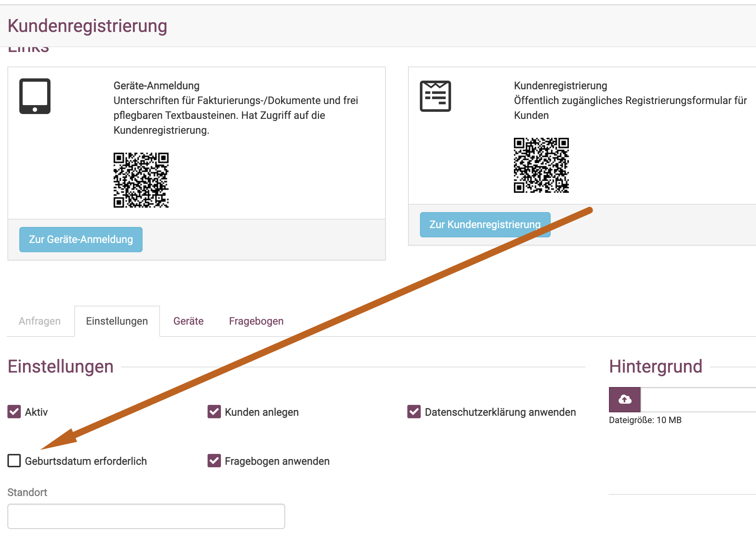Click the Hintergrund file upload field
The height and width of the screenshot is (549, 756).
coord(698,399)
